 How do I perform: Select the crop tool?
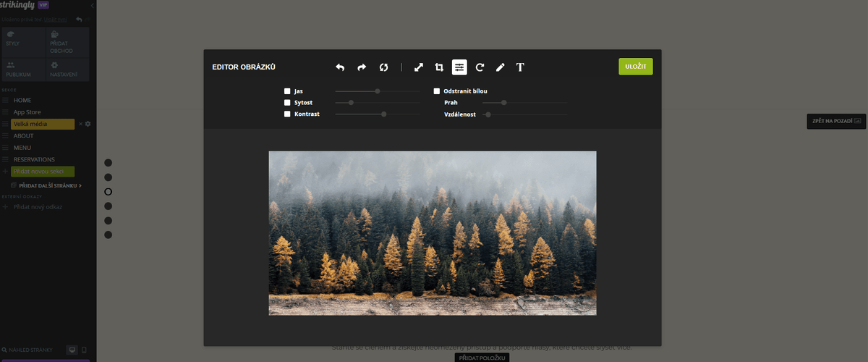pyautogui.click(x=439, y=67)
